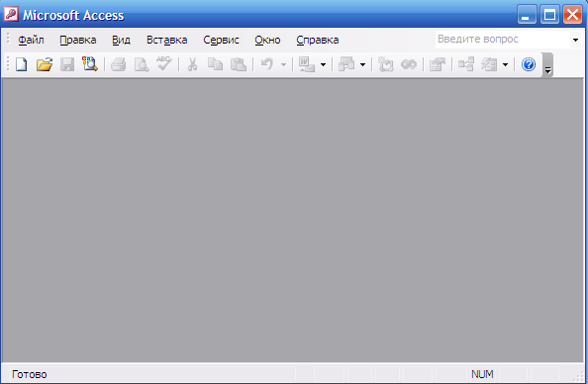This screenshot has height=384, width=588.
Task: Click the menu bar move handle
Action: [8, 40]
